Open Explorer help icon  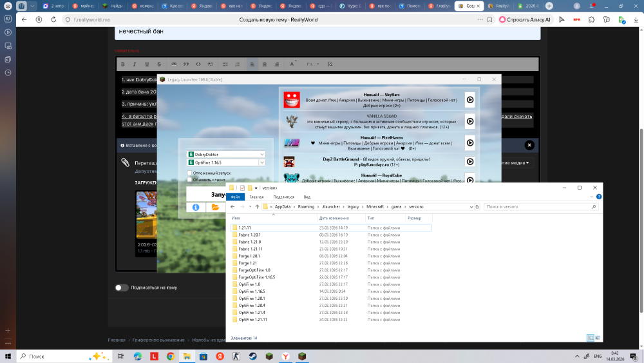pyautogui.click(x=599, y=197)
